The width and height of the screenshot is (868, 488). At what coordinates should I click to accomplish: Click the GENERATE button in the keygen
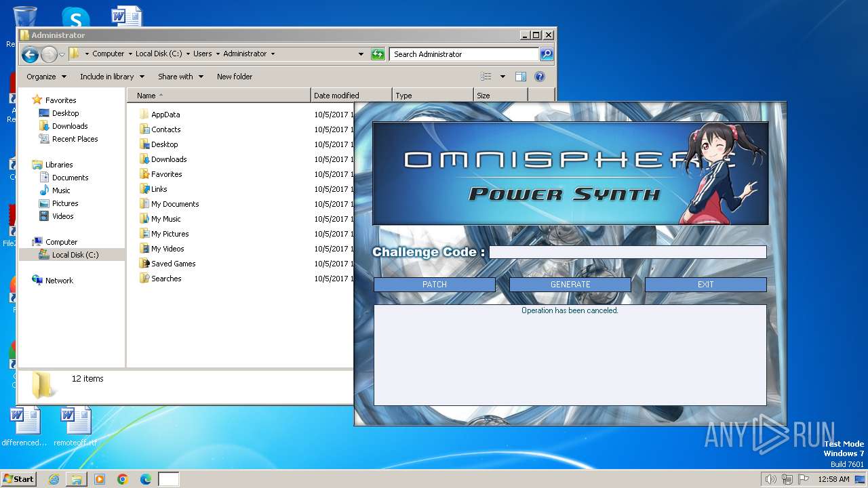(x=570, y=285)
